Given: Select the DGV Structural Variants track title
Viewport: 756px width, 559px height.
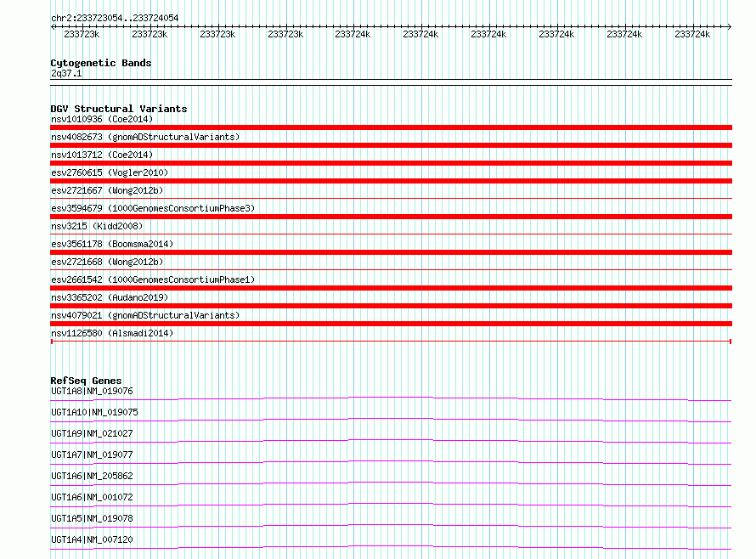Looking at the screenshot, I should tap(119, 109).
